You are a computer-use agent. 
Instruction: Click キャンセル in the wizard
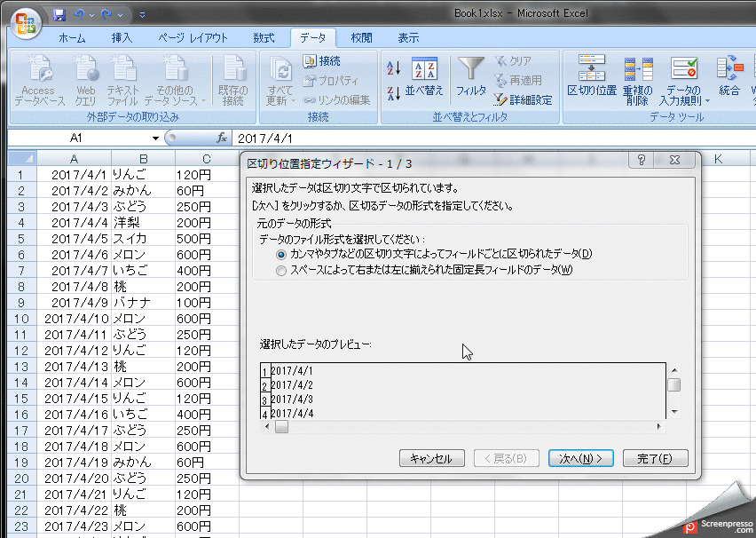[431, 458]
